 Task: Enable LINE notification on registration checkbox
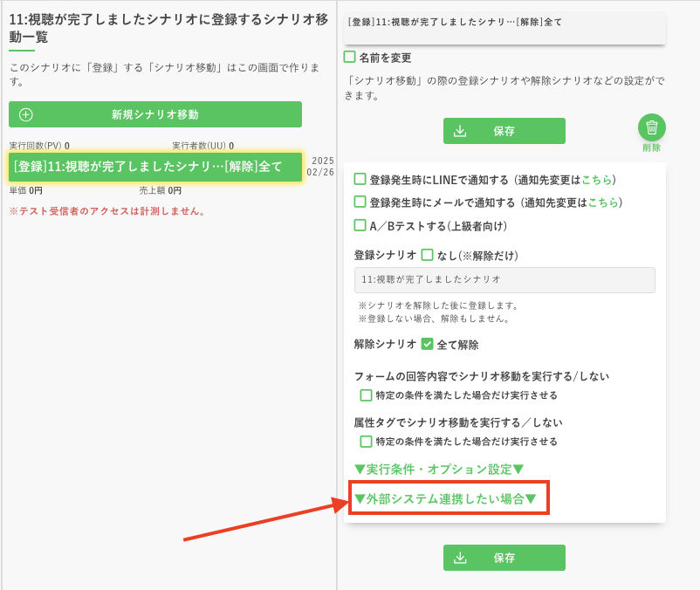coord(360,179)
